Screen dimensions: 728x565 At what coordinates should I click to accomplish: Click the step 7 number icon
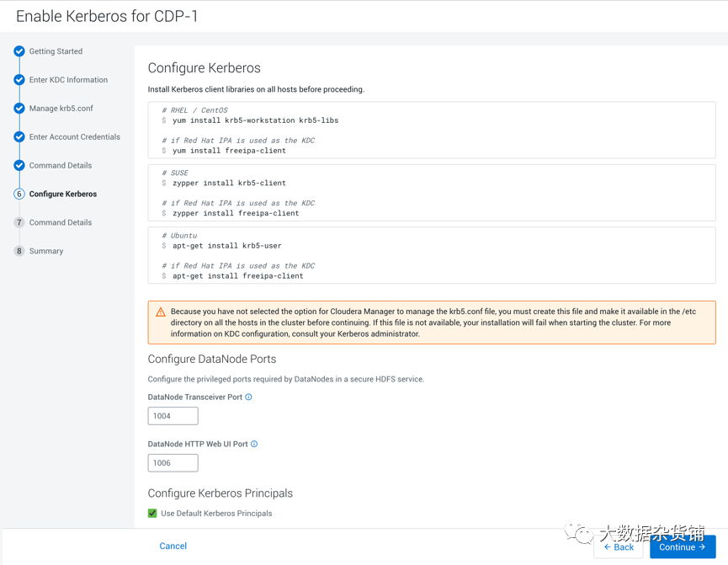coord(19,223)
